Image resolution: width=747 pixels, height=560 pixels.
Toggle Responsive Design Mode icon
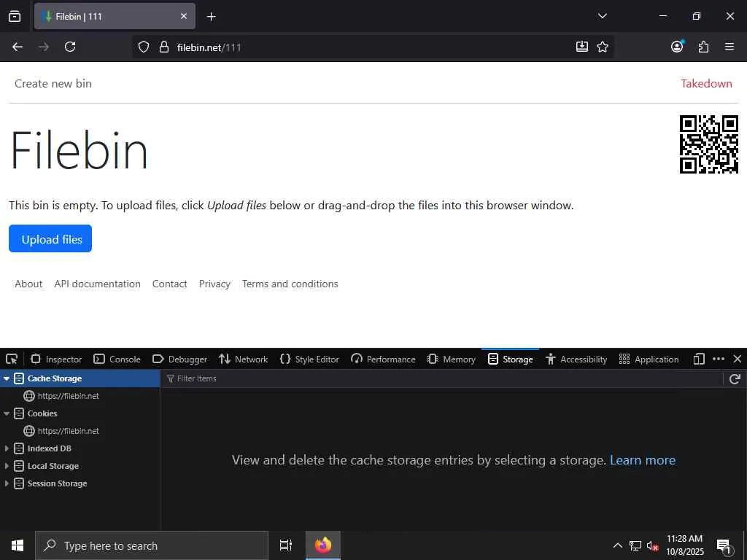[699, 359]
